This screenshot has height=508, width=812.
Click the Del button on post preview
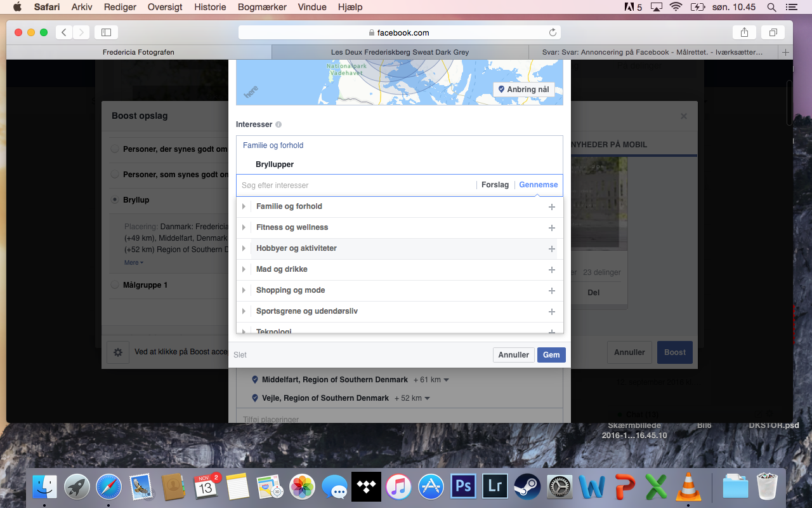pyautogui.click(x=594, y=293)
